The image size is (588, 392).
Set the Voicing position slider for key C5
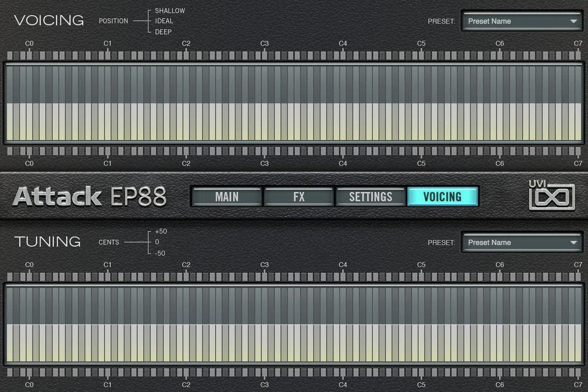point(421,103)
